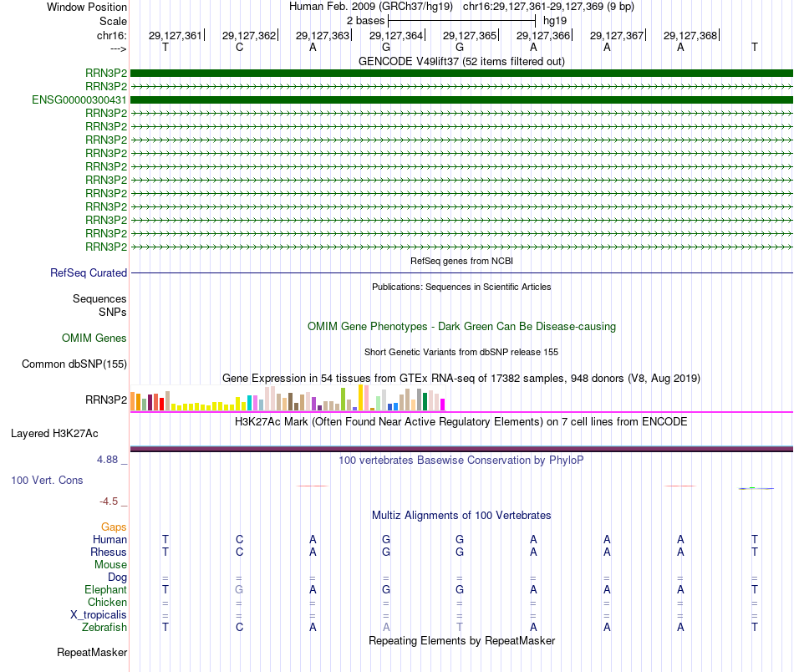Click the -4.5 PhyloP lower scale value
Screen dimensions: 794x672
point(109,501)
